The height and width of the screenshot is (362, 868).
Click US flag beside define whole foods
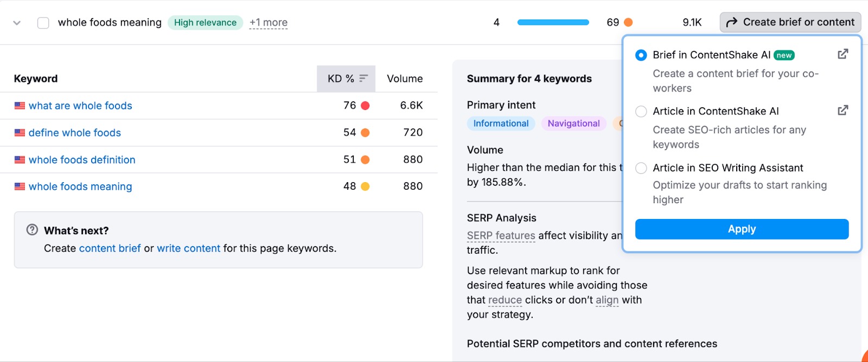click(20, 133)
